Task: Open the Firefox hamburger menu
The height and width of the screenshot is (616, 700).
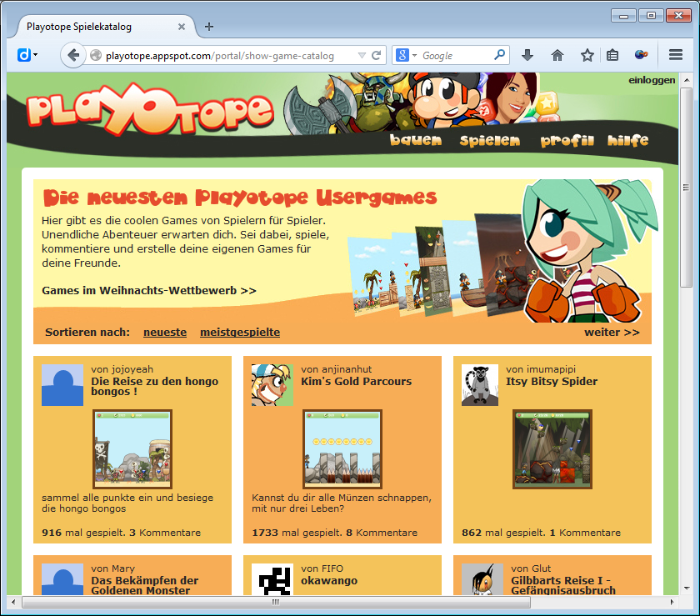Action: tap(677, 54)
